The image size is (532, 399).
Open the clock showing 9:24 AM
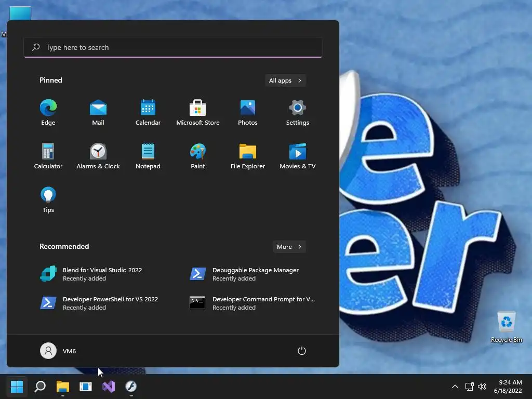(x=508, y=387)
